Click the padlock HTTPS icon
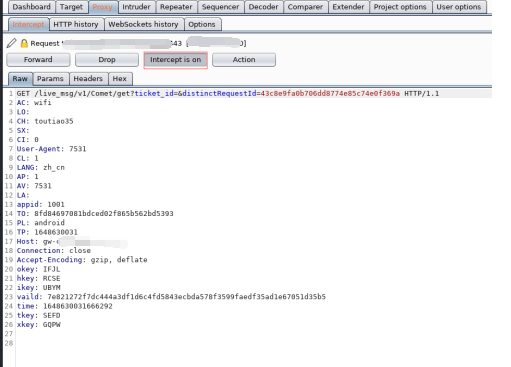This screenshot has height=367, width=511. coord(24,43)
